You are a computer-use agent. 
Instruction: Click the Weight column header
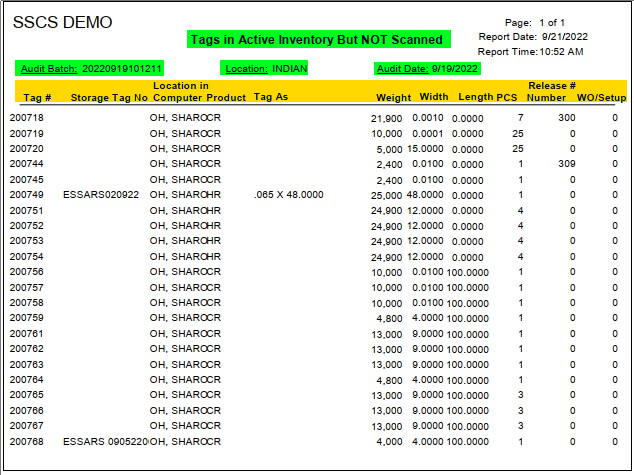(393, 98)
